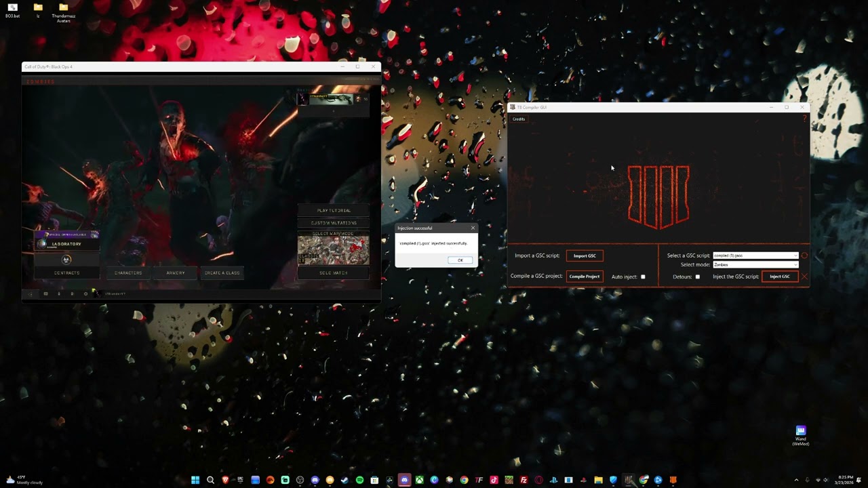The width and height of the screenshot is (868, 488).
Task: Open the BO3.bat desktop file
Action: pos(12,10)
